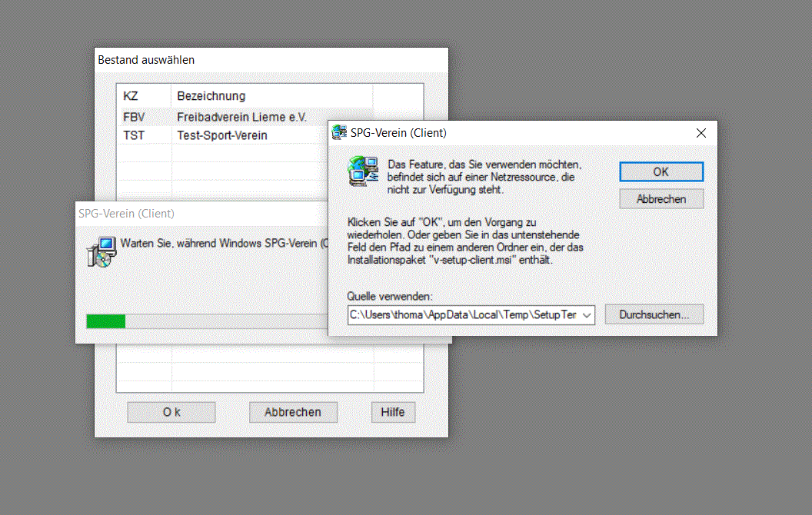Open the Durchsuchen... folder browser
The width and height of the screenshot is (812, 515).
(654, 314)
